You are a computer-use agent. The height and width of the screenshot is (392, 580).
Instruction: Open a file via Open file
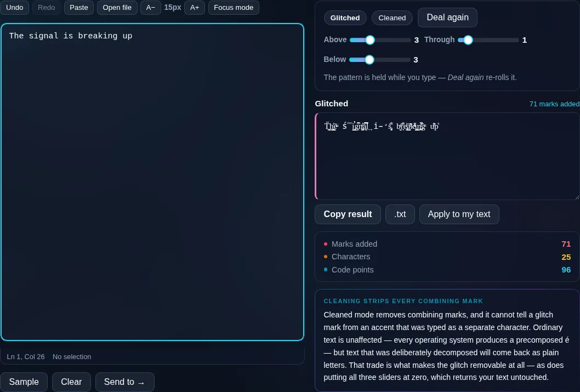point(117,7)
